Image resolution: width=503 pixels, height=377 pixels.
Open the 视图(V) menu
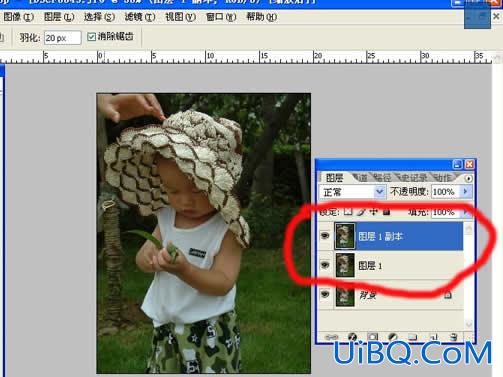pos(180,17)
